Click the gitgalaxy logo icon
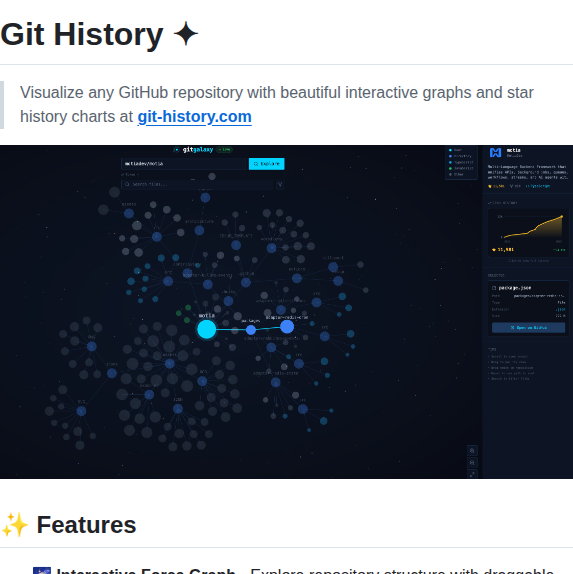The width and height of the screenshot is (573, 574). (176, 149)
